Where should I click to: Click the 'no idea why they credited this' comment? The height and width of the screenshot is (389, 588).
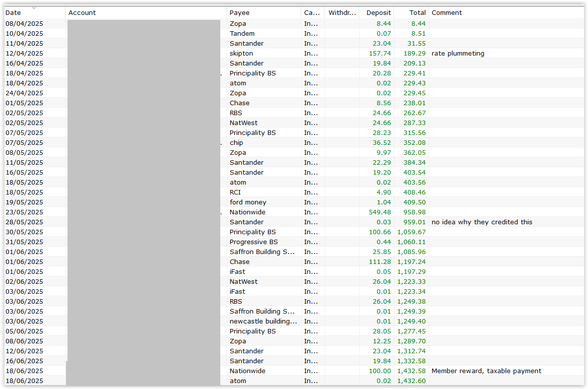[481, 222]
